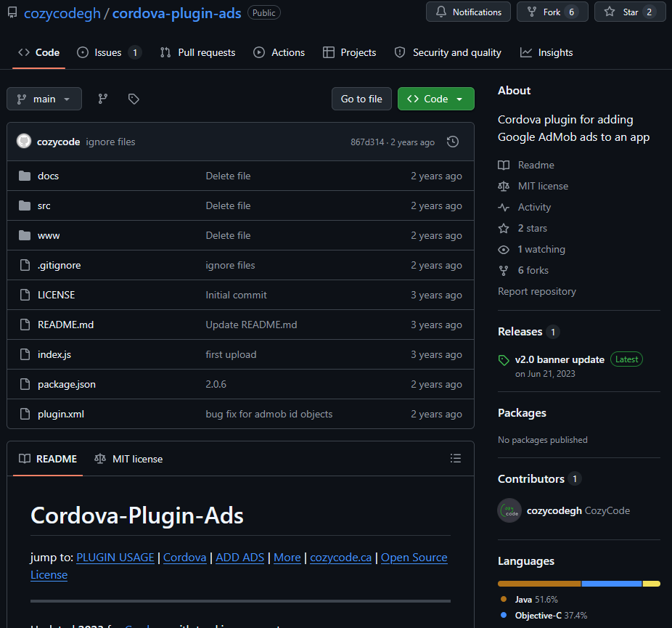Expand the green Code dropdown

click(x=435, y=98)
